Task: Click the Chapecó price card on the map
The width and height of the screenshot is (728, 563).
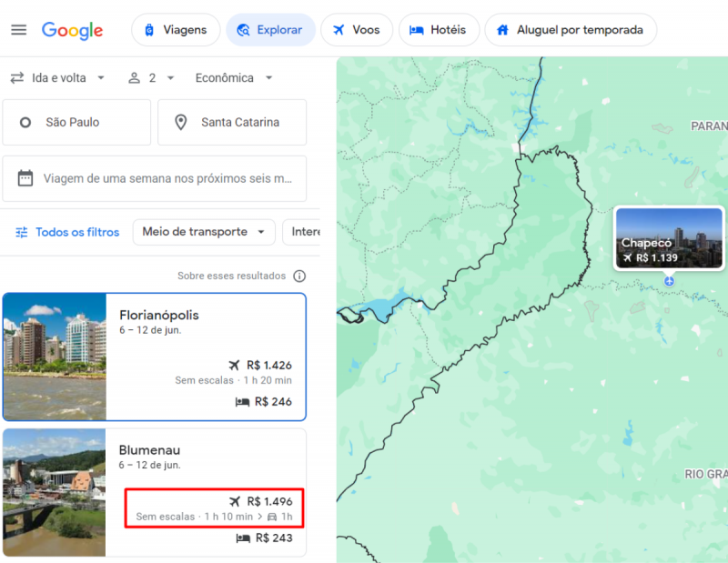Action: tap(668, 238)
